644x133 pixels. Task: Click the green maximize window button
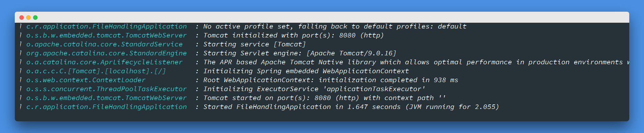(35, 18)
